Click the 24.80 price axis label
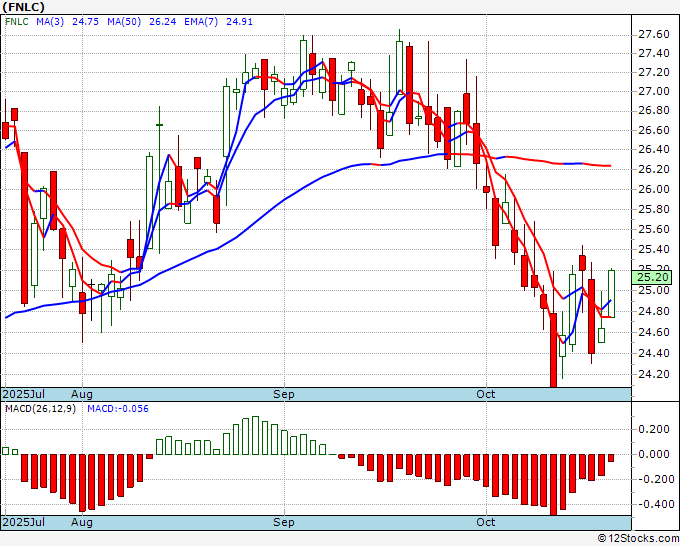Screen dimensions: 680x546 (654, 311)
